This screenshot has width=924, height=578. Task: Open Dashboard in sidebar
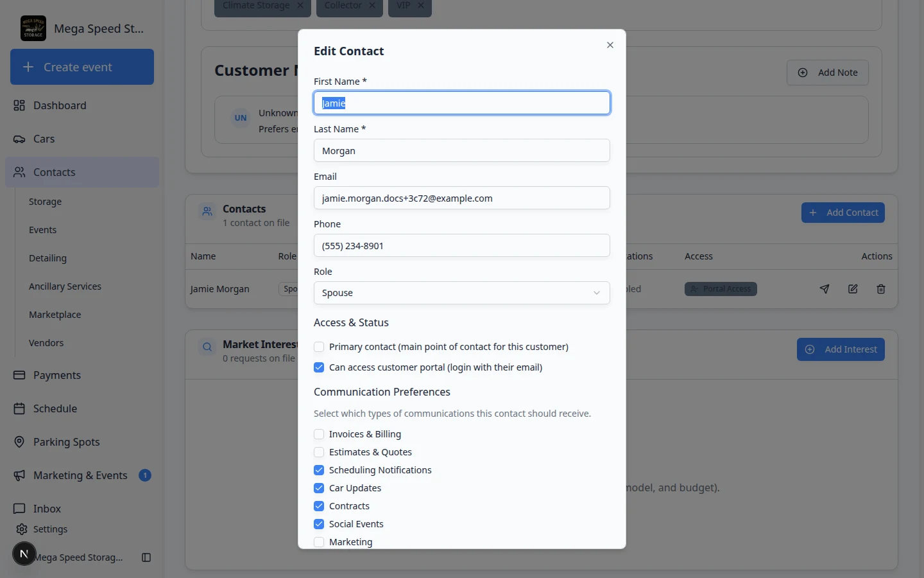tap(82, 105)
